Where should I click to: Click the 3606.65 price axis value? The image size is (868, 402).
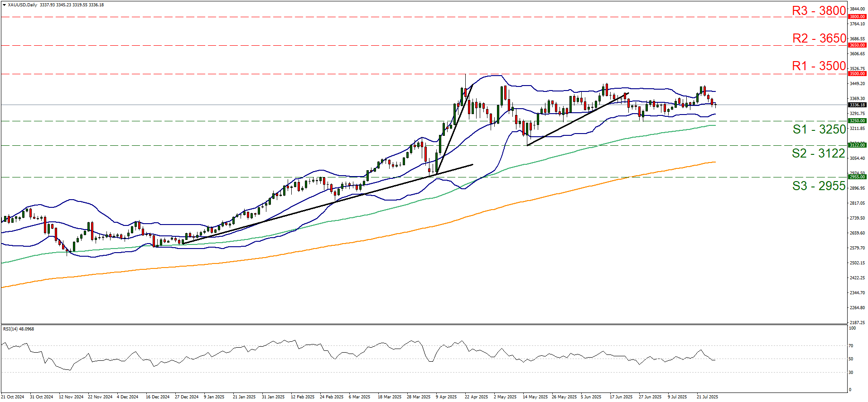tap(857, 54)
